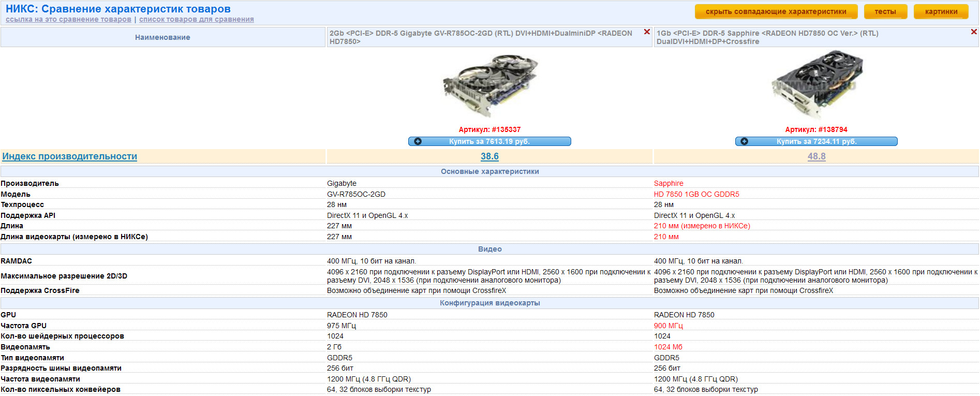
Task: Click the 'Видеопамять' row label
Action: (25, 347)
